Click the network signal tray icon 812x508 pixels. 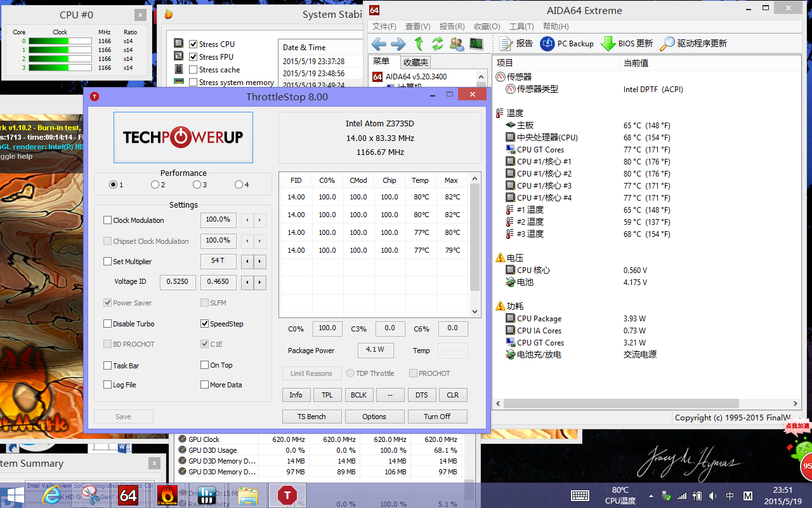tap(682, 496)
